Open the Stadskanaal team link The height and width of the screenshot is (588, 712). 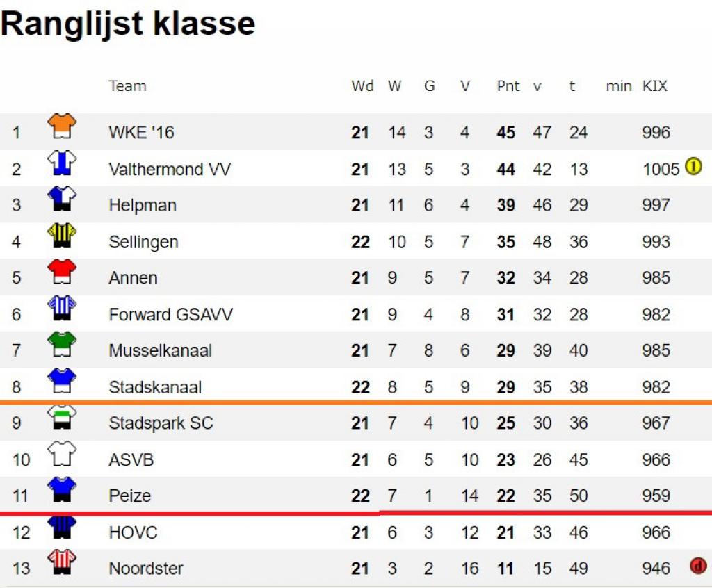pyautogui.click(x=155, y=387)
